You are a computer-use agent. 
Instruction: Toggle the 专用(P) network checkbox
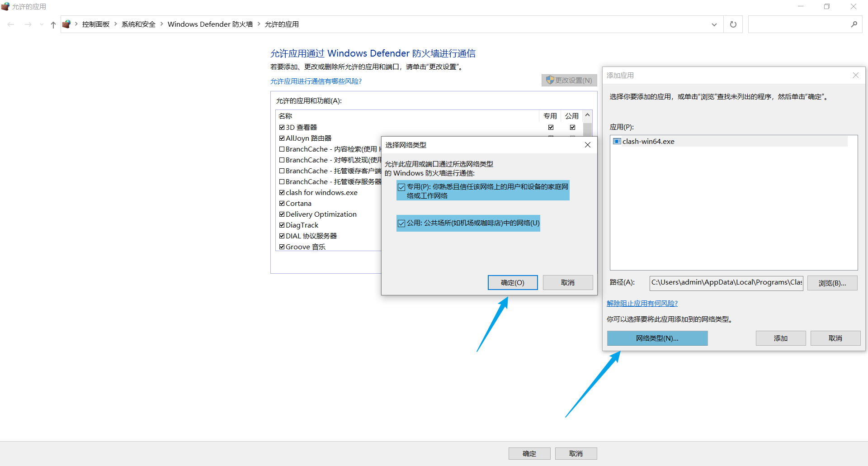pos(401,187)
